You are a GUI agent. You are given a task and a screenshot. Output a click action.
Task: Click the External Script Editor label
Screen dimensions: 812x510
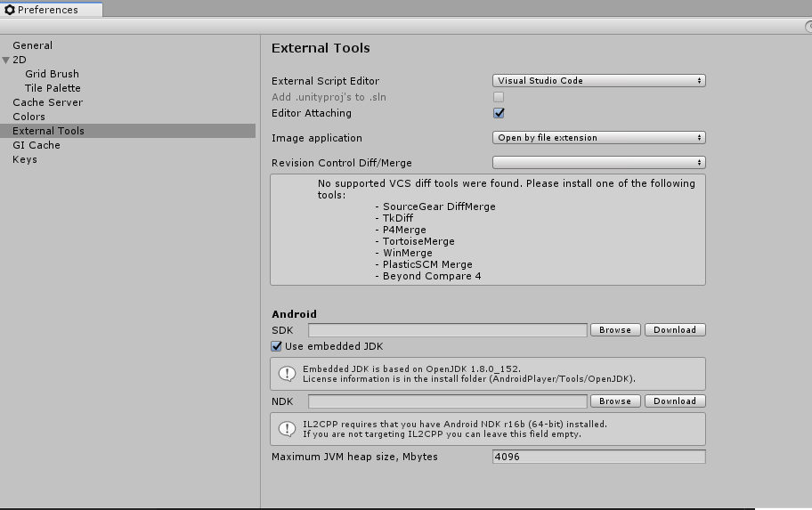[325, 81]
